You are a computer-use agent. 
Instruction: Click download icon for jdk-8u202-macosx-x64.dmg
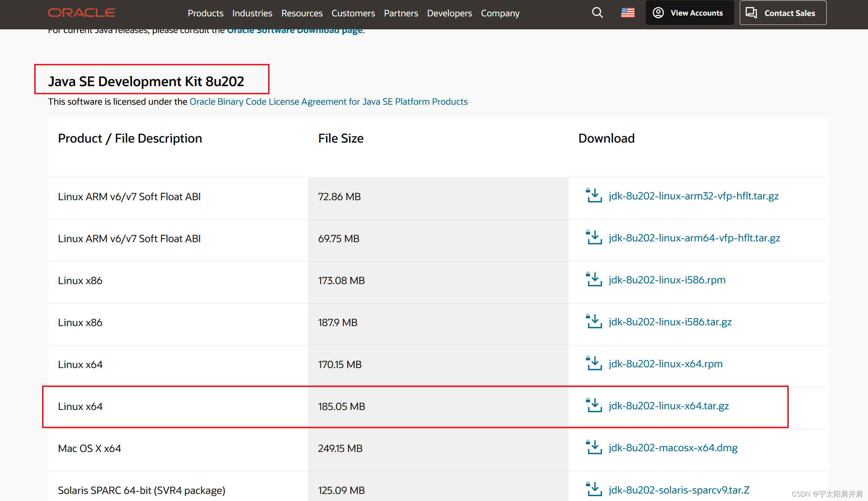click(594, 447)
